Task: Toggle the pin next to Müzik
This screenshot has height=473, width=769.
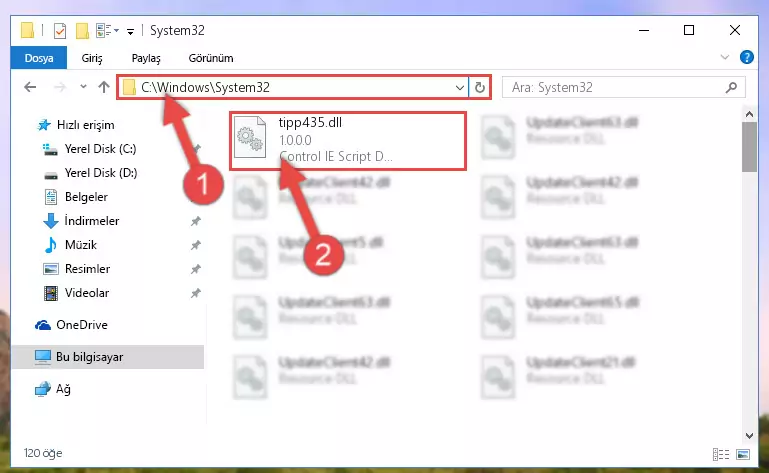Action: coord(196,245)
